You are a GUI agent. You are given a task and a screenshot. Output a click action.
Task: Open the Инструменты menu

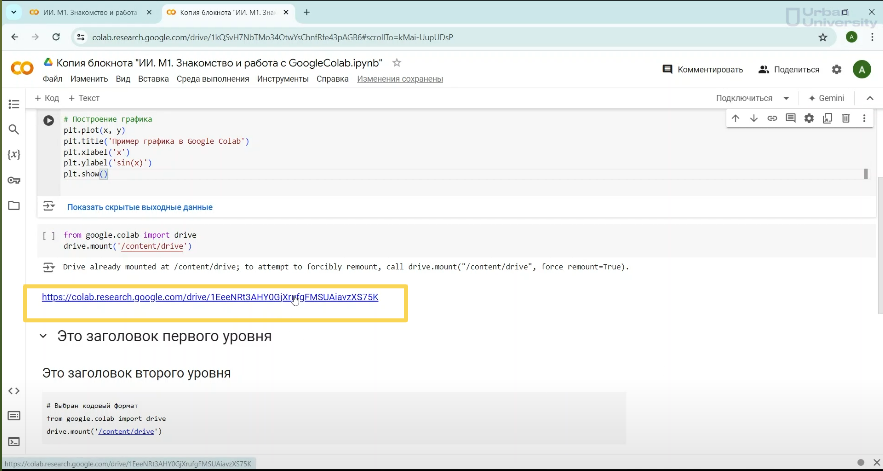282,79
